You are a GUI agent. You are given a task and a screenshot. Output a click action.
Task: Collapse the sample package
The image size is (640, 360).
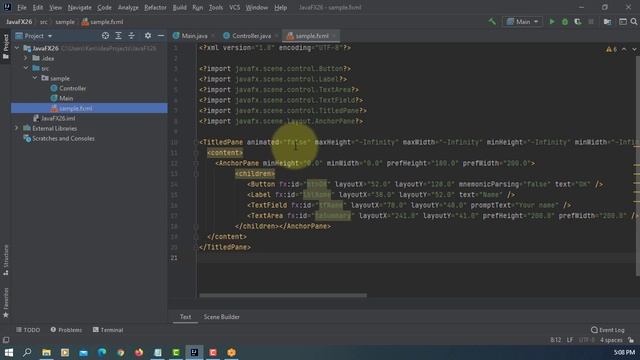[x=35, y=78]
